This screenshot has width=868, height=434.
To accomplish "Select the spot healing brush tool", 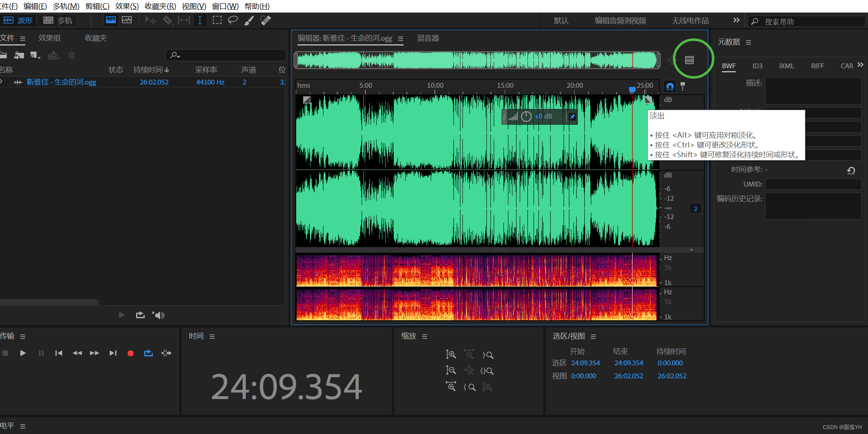I will (265, 20).
